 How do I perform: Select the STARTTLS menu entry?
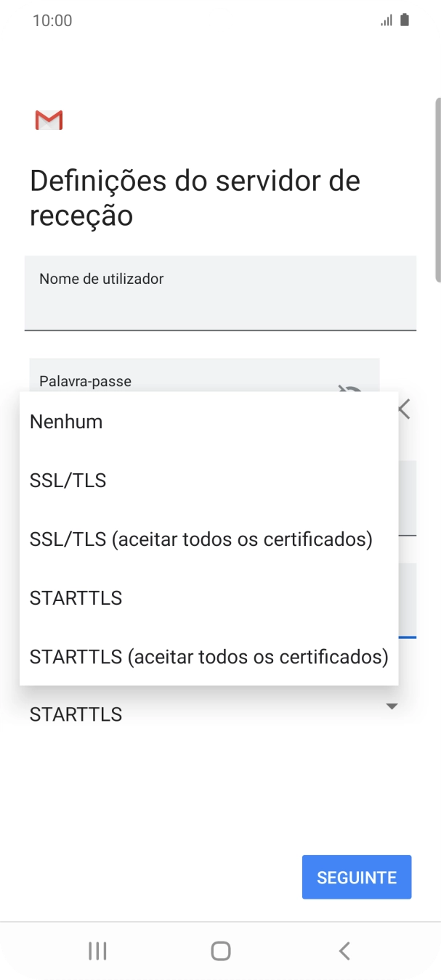[75, 597]
